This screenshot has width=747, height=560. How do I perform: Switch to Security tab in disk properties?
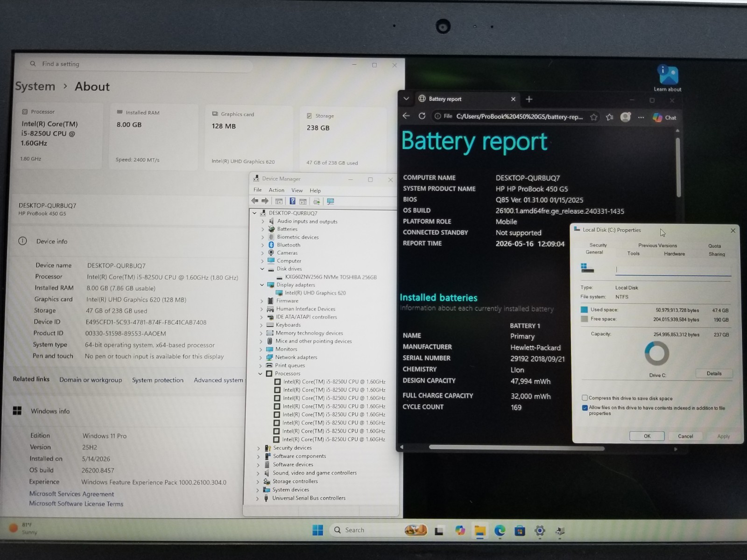pyautogui.click(x=598, y=245)
